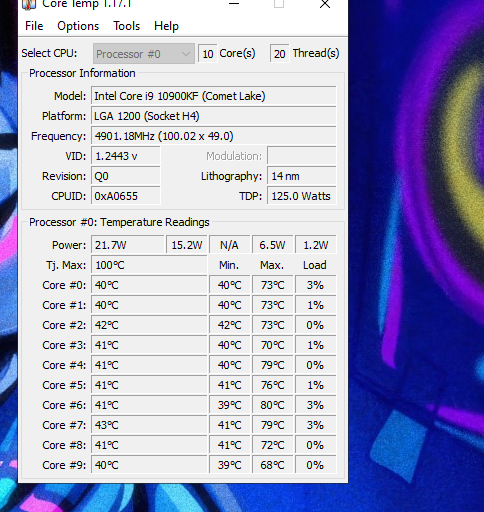Click the 20 Thread(s) count box
484x512 pixels.
pyautogui.click(x=279, y=54)
